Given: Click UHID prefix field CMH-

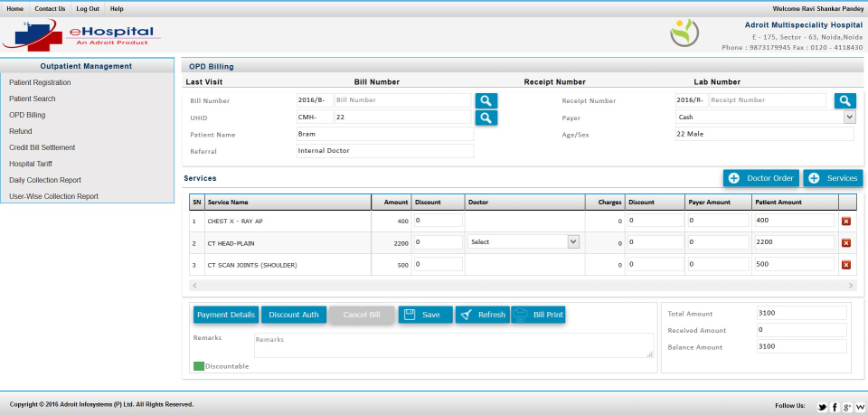Looking at the screenshot, I should pyautogui.click(x=315, y=117).
